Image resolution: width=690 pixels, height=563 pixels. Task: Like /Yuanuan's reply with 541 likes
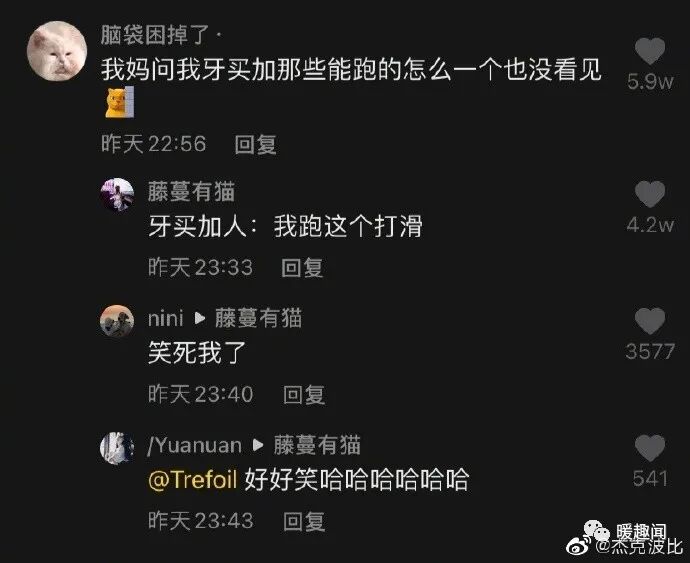650,448
